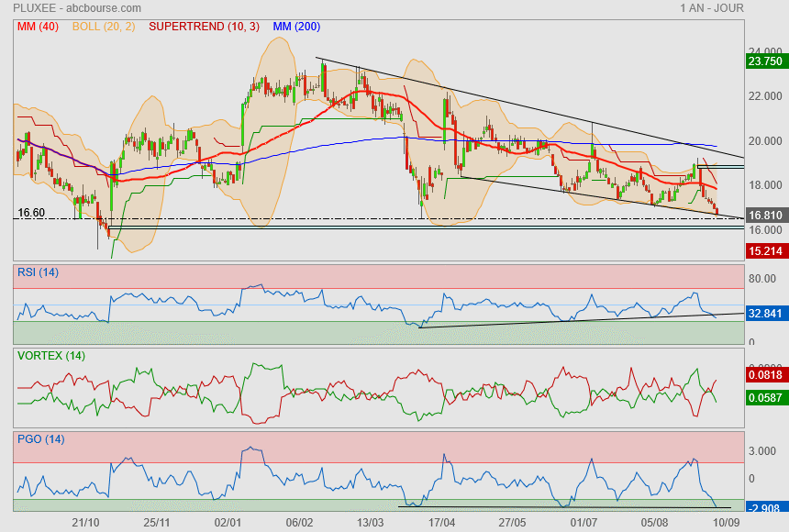Image resolution: width=789 pixels, height=532 pixels.
Task: Click the RSI value tag 32.841
Action: coord(765,313)
